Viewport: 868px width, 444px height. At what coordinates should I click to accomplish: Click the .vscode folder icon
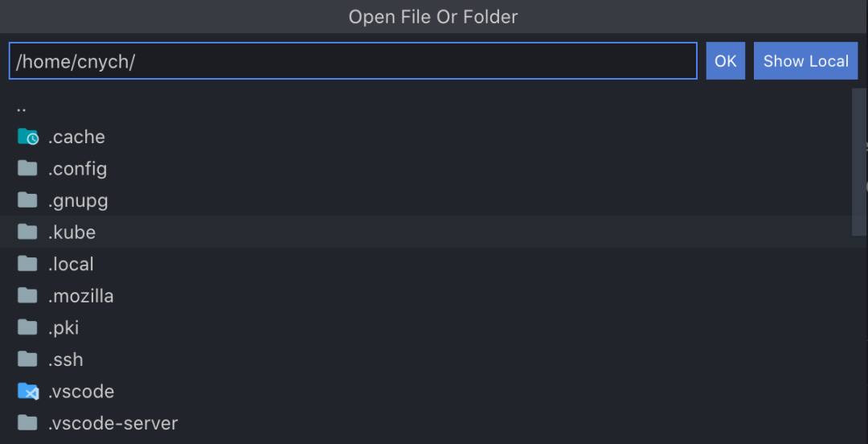[x=27, y=392]
